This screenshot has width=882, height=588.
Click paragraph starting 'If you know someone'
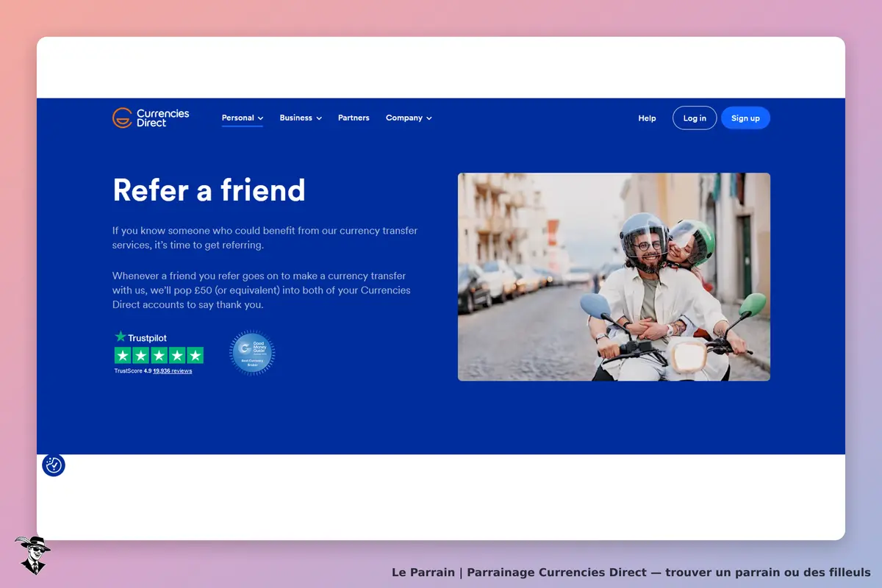point(265,237)
